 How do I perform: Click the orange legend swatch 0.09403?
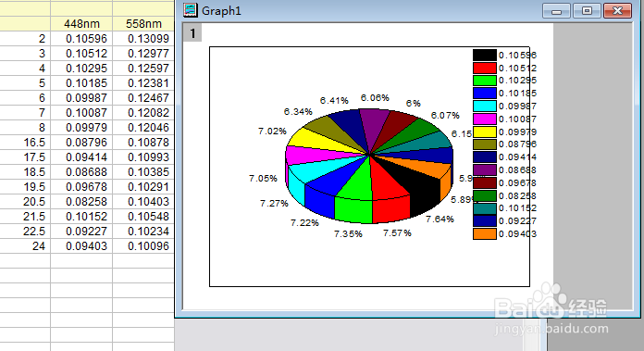click(x=485, y=234)
